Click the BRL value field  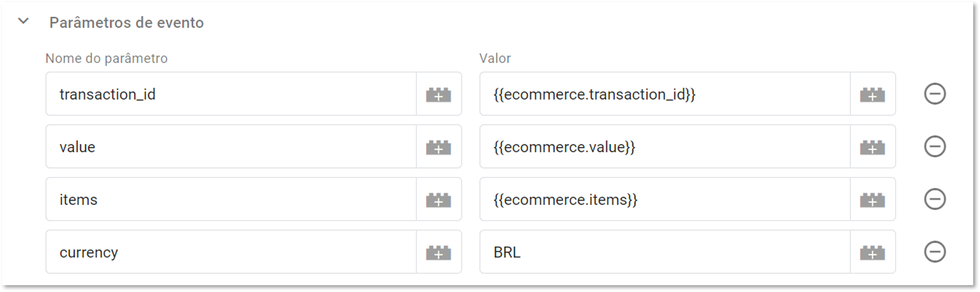[x=665, y=252]
